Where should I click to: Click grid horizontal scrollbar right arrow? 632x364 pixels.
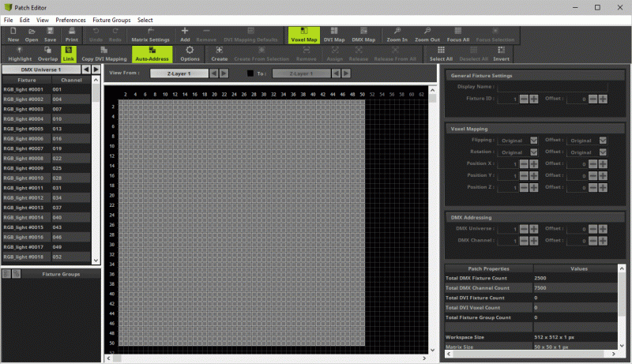(424, 358)
